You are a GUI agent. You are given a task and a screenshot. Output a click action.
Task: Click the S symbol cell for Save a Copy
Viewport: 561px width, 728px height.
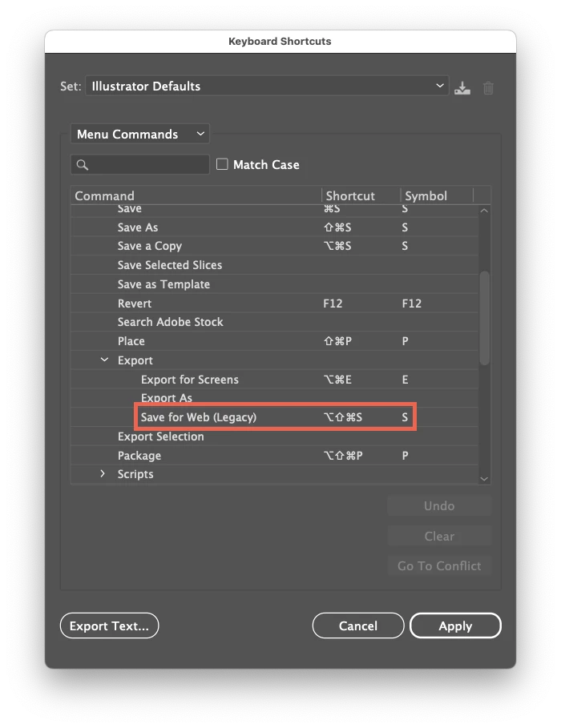coord(405,246)
